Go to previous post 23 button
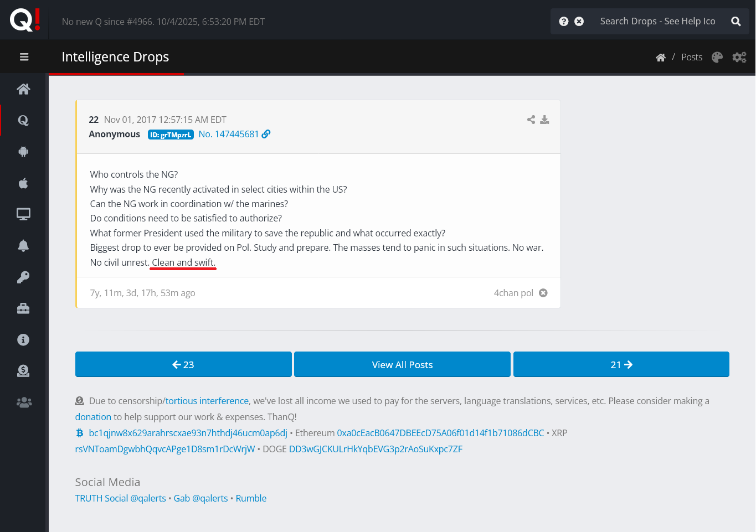The image size is (756, 532). 183,365
